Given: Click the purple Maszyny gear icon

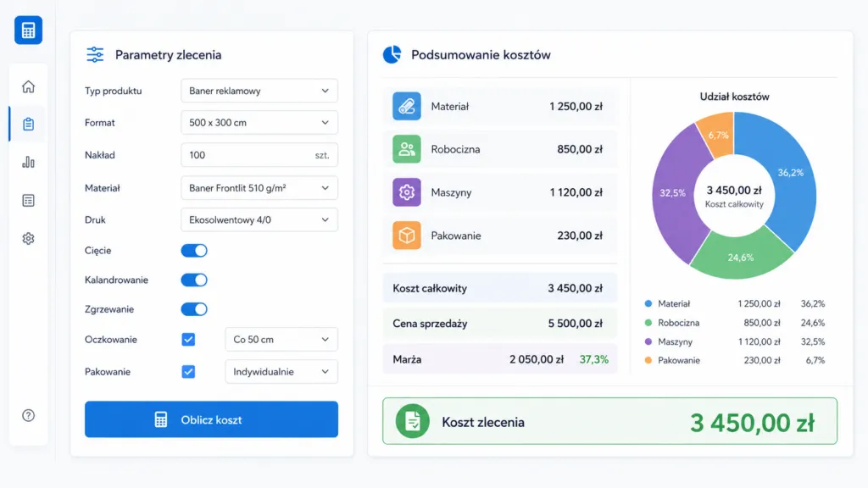Looking at the screenshot, I should (x=407, y=192).
